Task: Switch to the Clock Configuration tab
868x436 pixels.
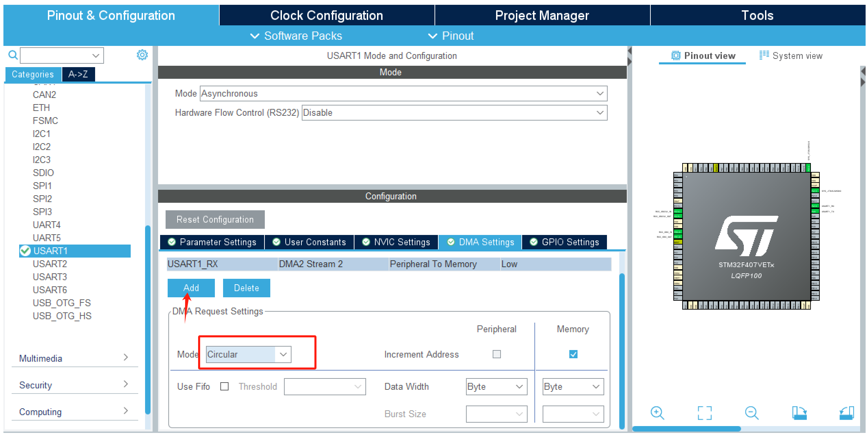Action: pyautogui.click(x=326, y=15)
